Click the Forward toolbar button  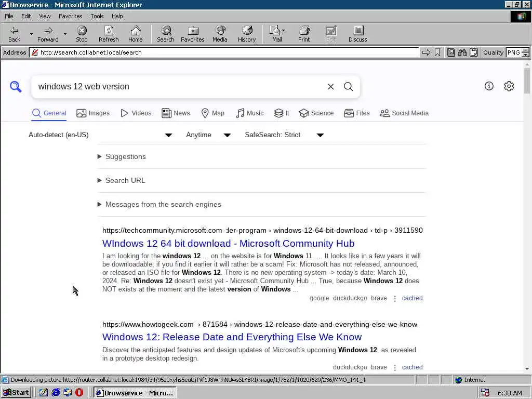[x=48, y=34]
